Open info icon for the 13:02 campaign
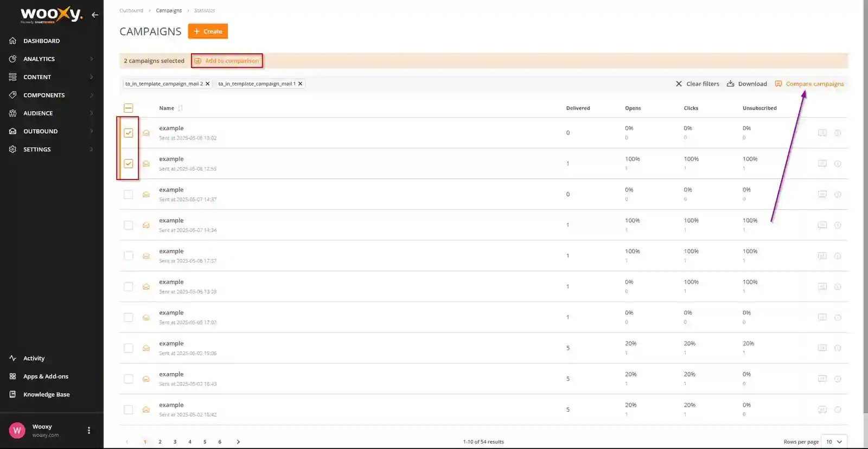The width and height of the screenshot is (868, 449). click(838, 133)
